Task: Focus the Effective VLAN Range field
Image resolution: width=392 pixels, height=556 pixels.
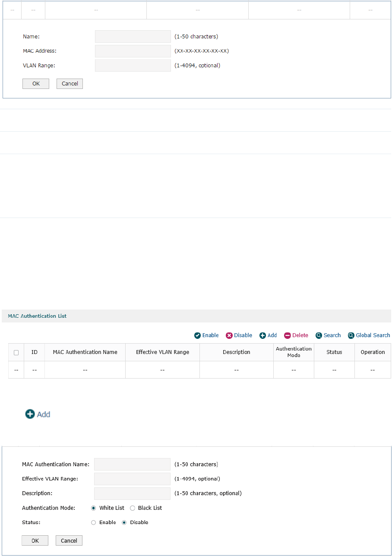Action: pyautogui.click(x=133, y=479)
